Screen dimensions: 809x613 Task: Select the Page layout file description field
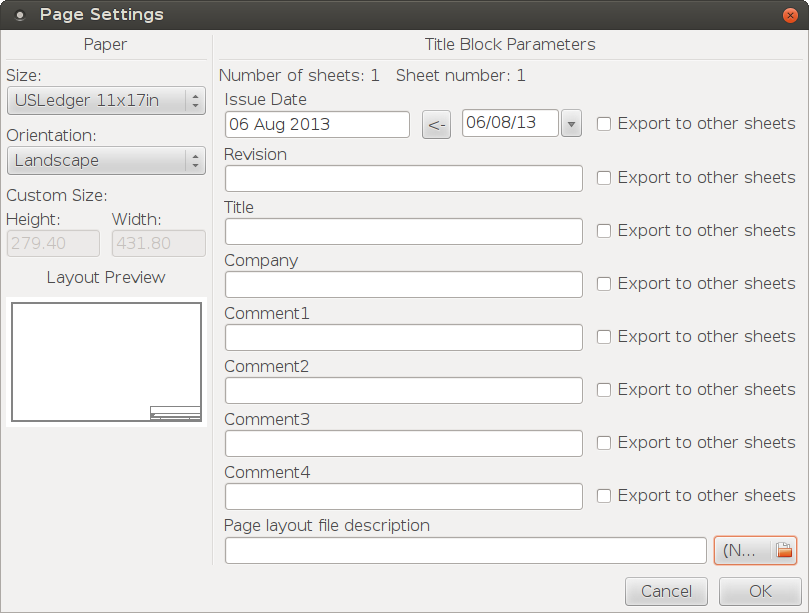pyautogui.click(x=465, y=550)
